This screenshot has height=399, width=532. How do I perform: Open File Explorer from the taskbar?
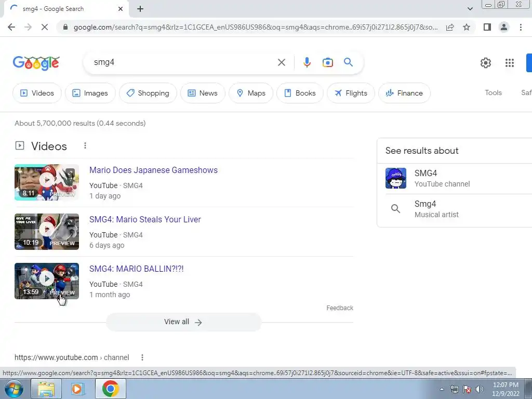46,389
